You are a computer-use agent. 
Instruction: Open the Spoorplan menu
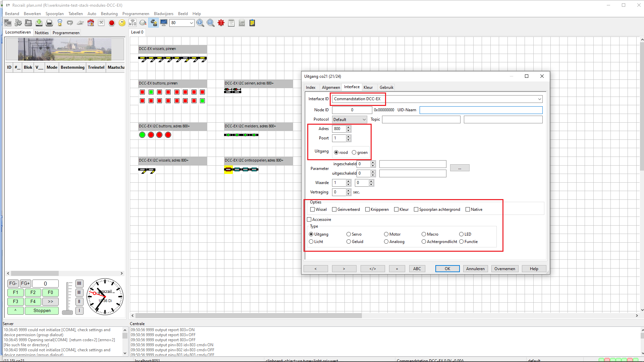click(54, 14)
